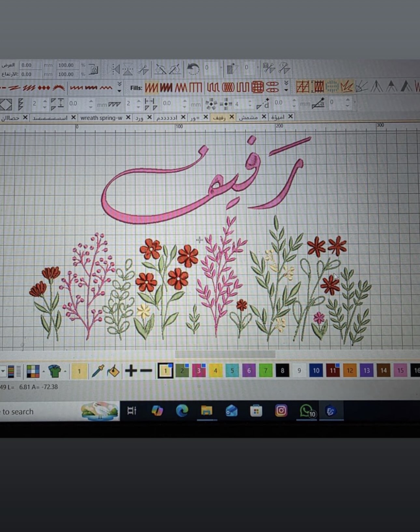Close the مشمش tab

[x=264, y=116]
